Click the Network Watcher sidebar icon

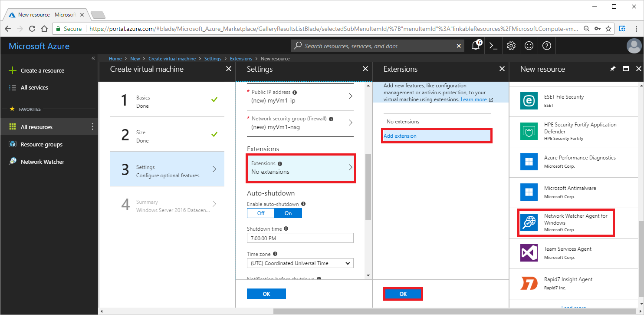pyautogui.click(x=13, y=162)
